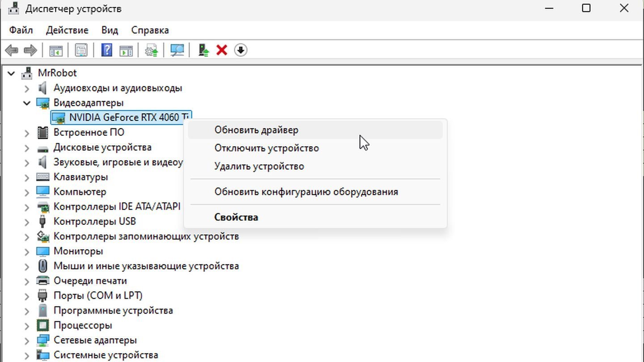The width and height of the screenshot is (644, 362).
Task: Expand the Системные устройства chevron
Action: click(27, 355)
